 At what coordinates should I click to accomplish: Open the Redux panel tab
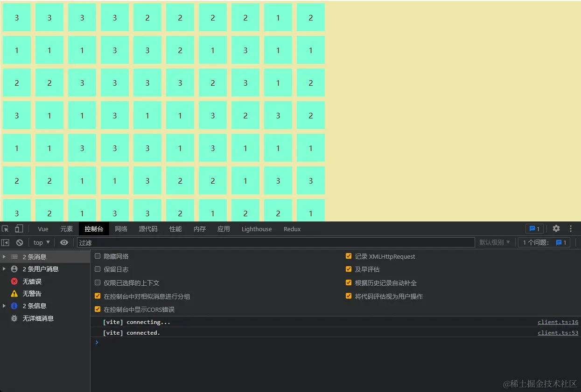click(292, 229)
